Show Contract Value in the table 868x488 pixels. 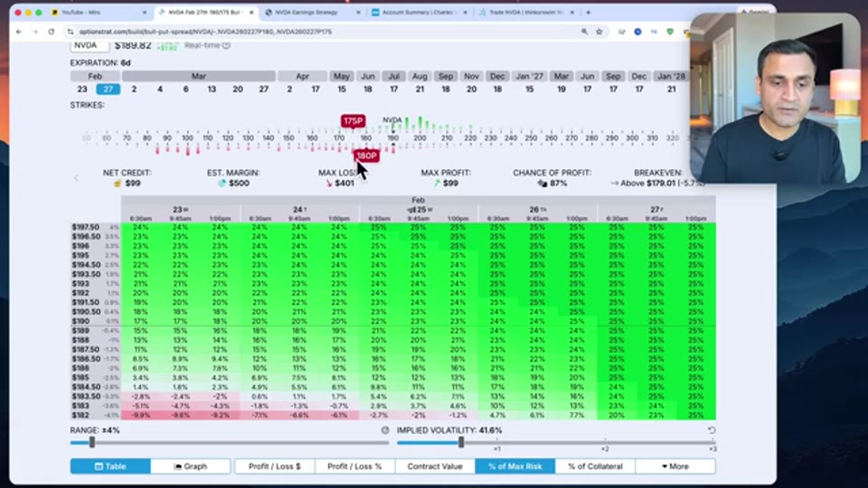(x=435, y=466)
